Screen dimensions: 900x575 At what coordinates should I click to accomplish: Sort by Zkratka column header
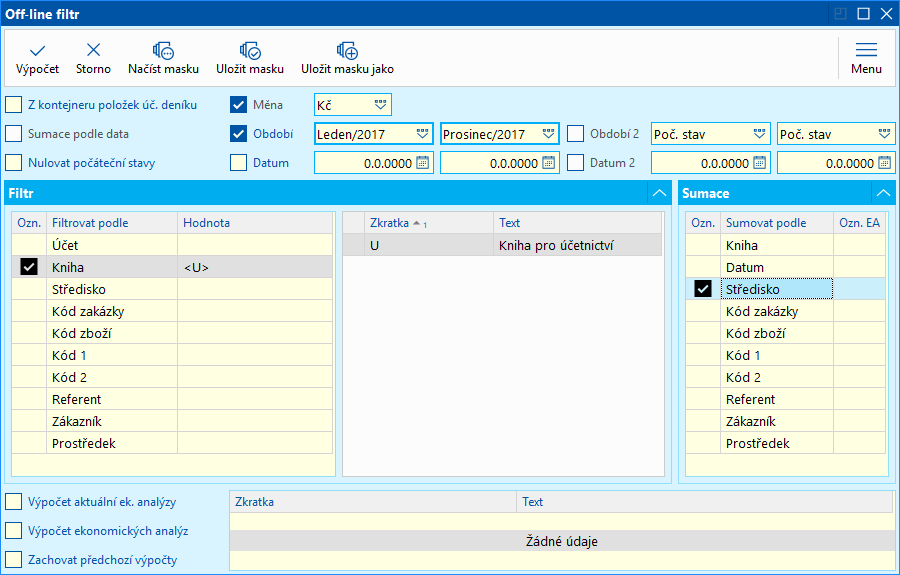429,223
